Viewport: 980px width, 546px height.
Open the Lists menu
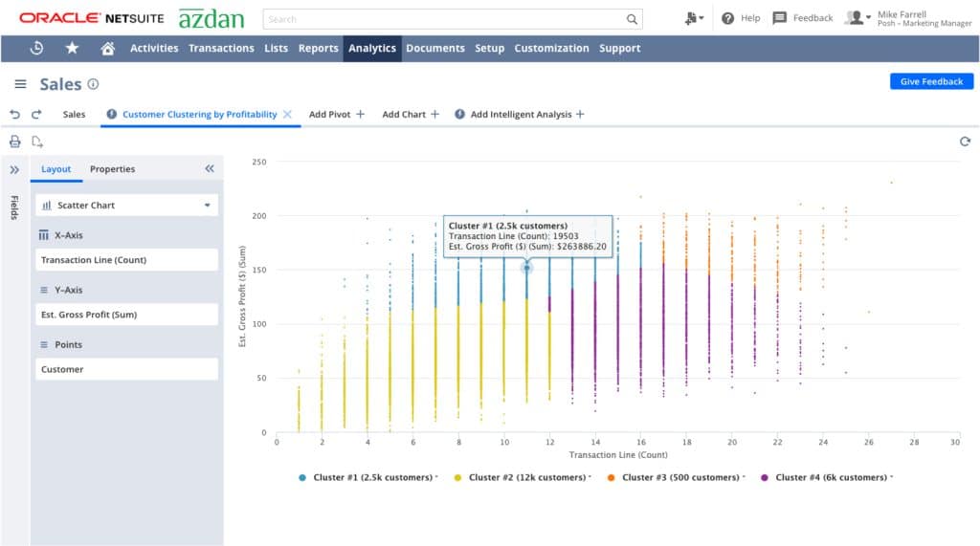tap(277, 48)
